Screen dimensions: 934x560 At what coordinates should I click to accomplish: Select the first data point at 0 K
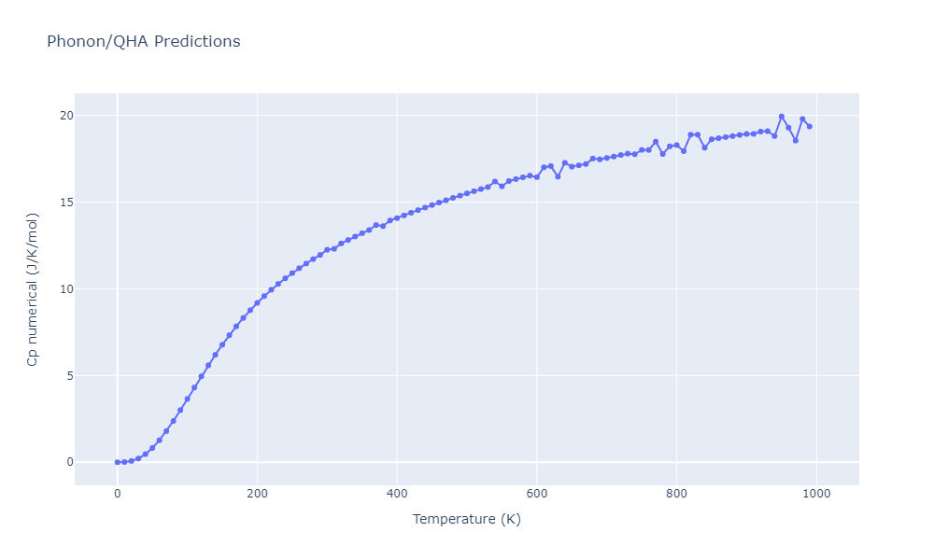118,462
